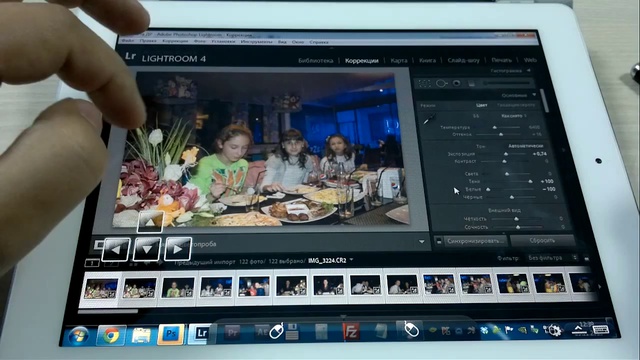Select main window display button 1

[92, 263]
